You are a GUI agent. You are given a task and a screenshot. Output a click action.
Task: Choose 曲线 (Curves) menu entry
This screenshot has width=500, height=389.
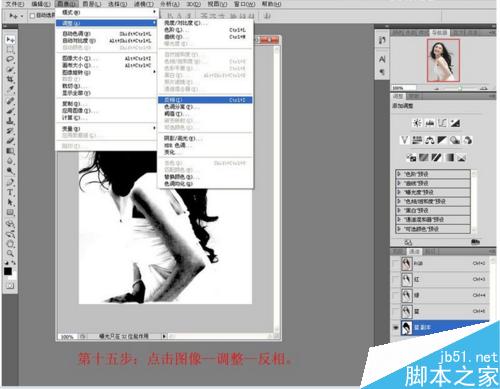pyautogui.click(x=205, y=37)
